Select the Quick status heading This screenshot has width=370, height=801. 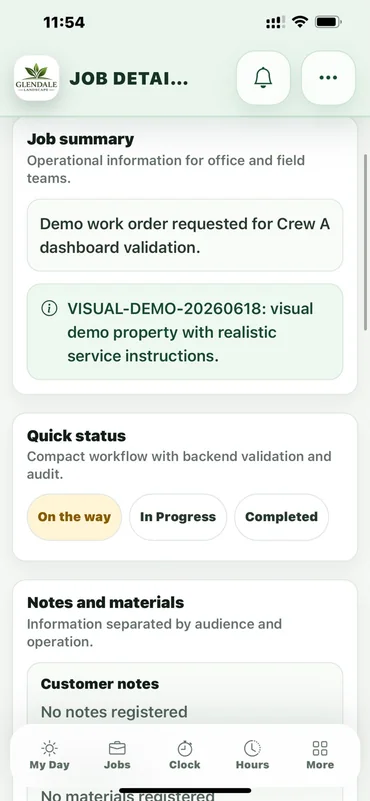(x=76, y=436)
